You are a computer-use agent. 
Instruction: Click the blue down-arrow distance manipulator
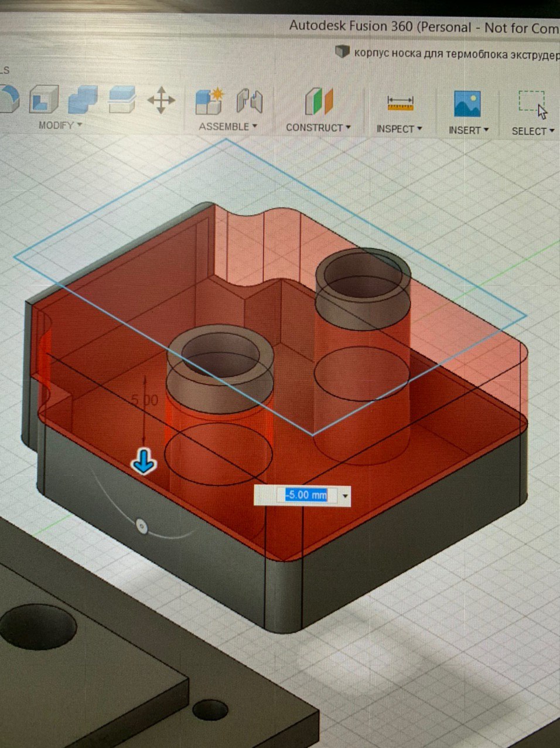click(x=144, y=461)
